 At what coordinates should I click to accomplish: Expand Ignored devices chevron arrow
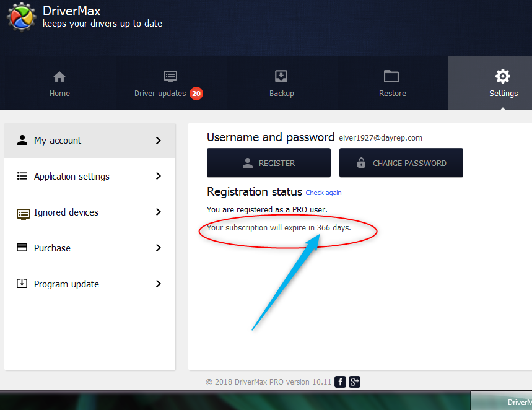[x=158, y=212]
